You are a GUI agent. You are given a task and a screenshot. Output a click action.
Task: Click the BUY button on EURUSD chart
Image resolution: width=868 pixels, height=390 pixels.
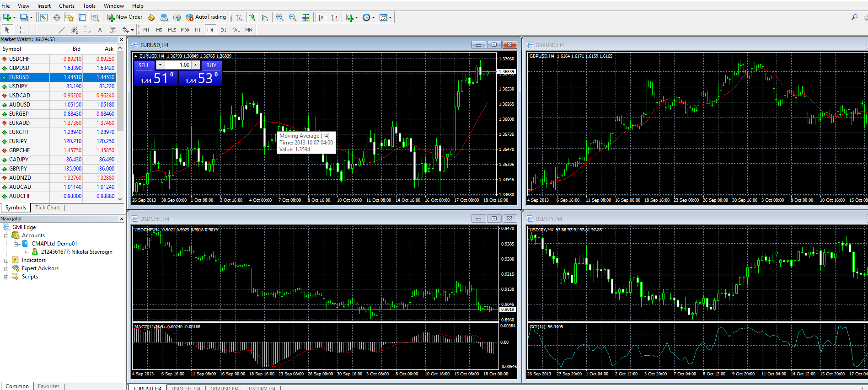pyautogui.click(x=211, y=65)
